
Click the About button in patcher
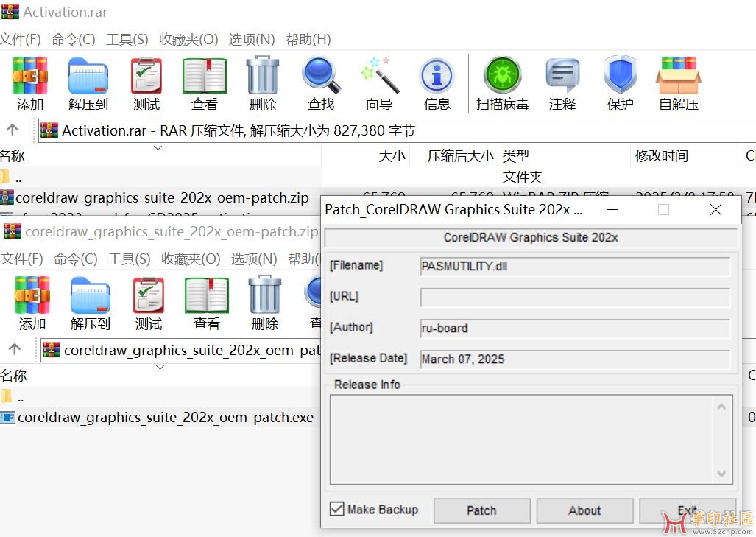(x=584, y=510)
